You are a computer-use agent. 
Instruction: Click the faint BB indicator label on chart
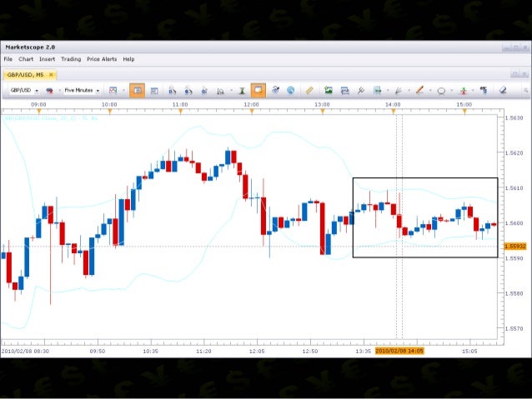pyautogui.click(x=50, y=118)
